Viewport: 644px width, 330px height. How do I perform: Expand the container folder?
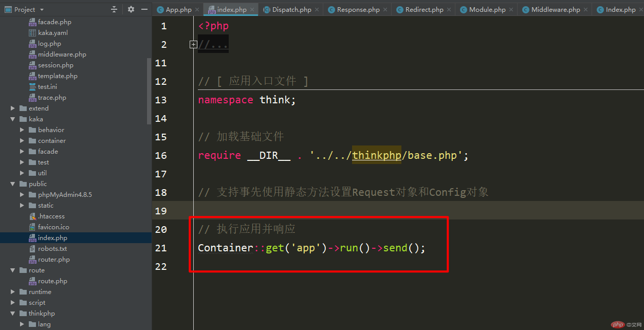pos(22,141)
